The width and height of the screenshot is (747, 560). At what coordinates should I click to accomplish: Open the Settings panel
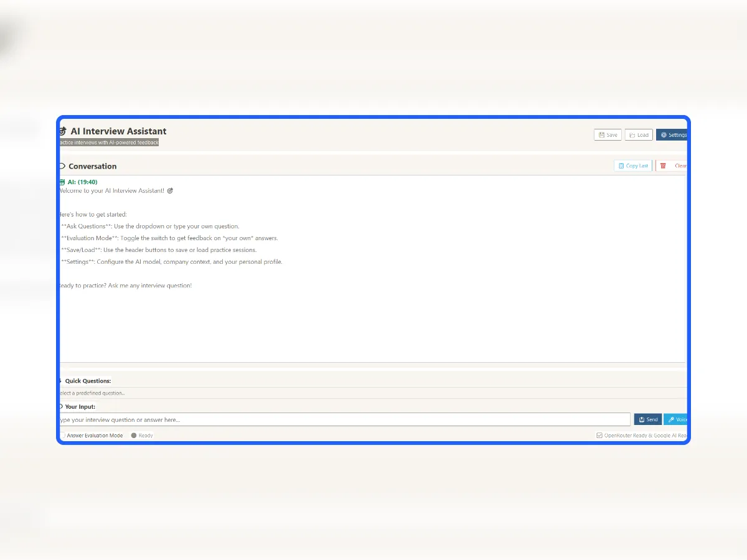[672, 135]
